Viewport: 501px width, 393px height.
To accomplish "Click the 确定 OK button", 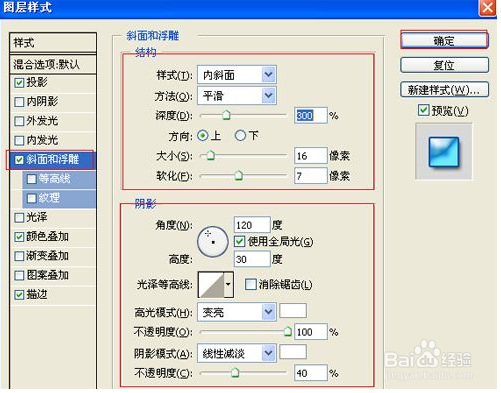I will (444, 41).
